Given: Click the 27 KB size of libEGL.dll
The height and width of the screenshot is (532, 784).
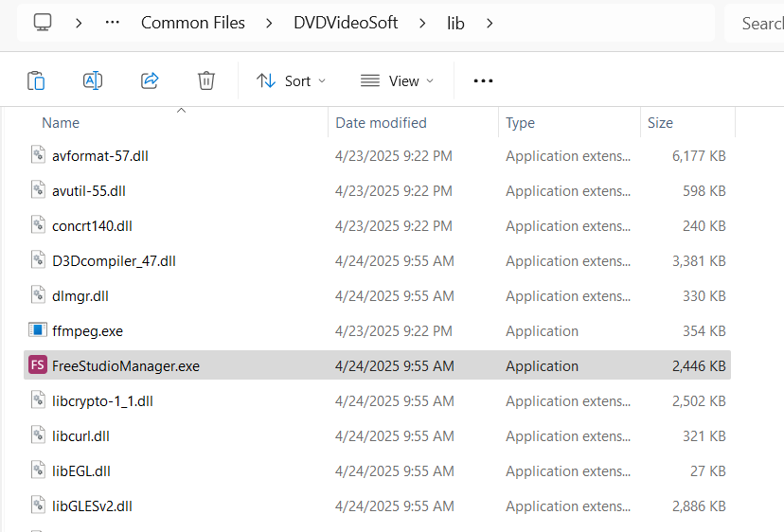Looking at the screenshot, I should pyautogui.click(x=708, y=471).
